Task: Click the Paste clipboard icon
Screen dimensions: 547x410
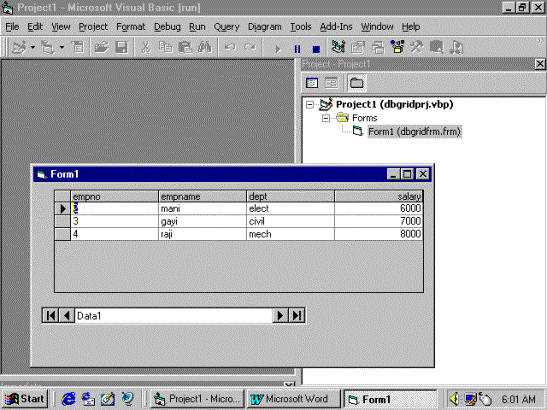Action: [x=185, y=47]
